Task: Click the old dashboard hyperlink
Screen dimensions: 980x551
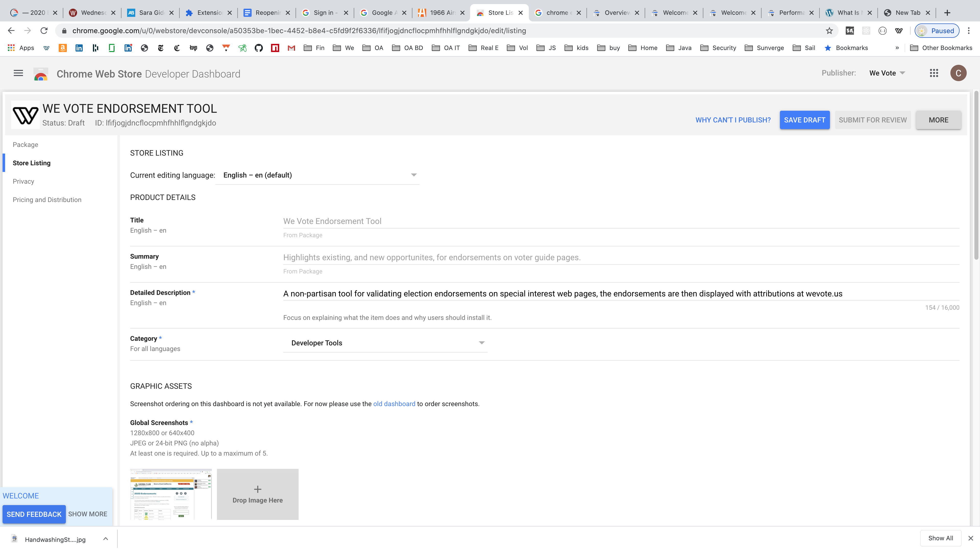Action: (394, 404)
